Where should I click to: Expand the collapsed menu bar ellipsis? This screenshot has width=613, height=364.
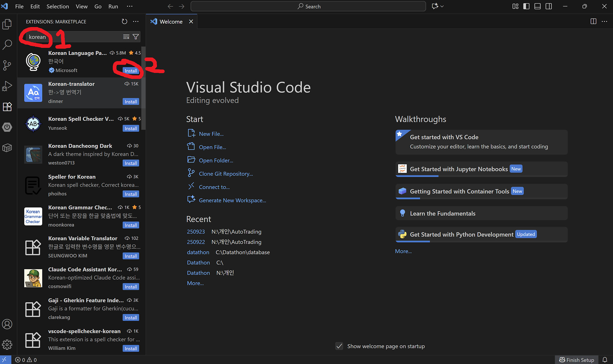(129, 6)
